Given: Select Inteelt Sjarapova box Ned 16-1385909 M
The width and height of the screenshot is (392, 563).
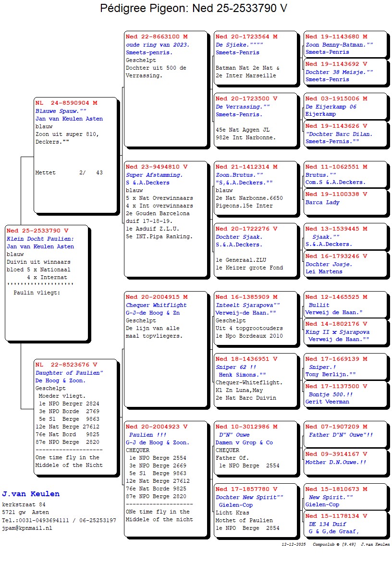Looking at the screenshot, I should (255, 318).
